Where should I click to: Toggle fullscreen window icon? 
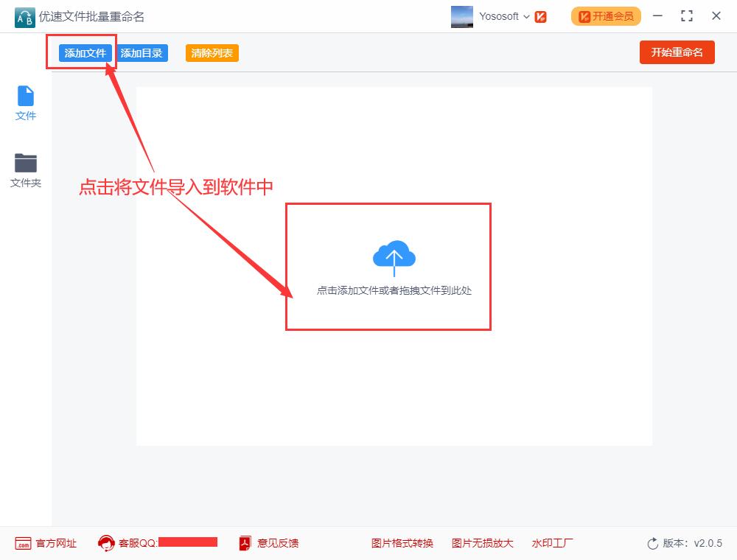687,16
